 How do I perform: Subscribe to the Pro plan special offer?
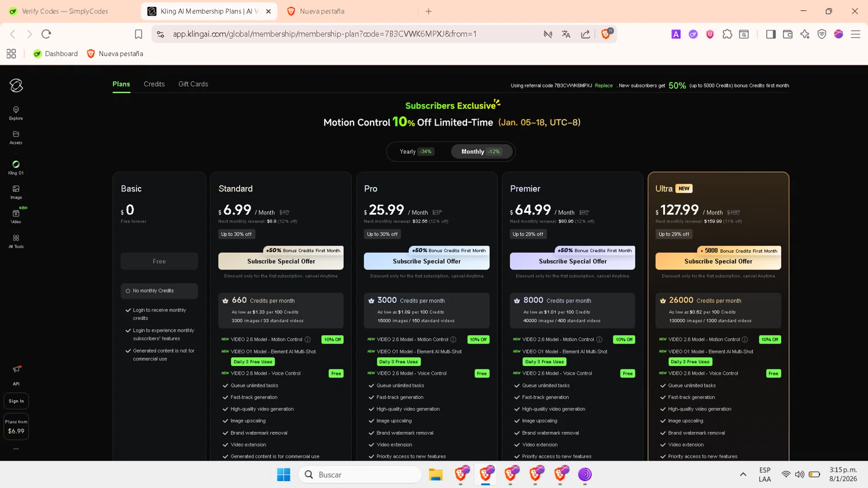tap(426, 261)
